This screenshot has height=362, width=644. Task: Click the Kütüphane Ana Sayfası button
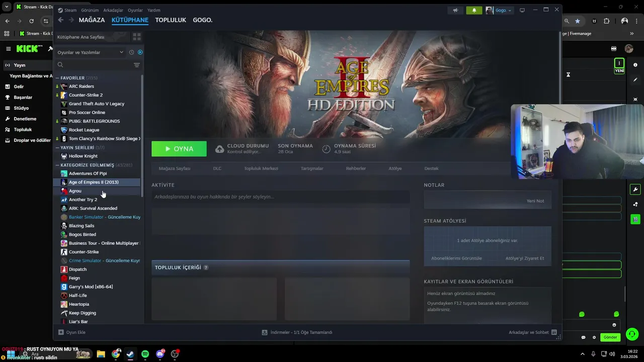pos(92,37)
